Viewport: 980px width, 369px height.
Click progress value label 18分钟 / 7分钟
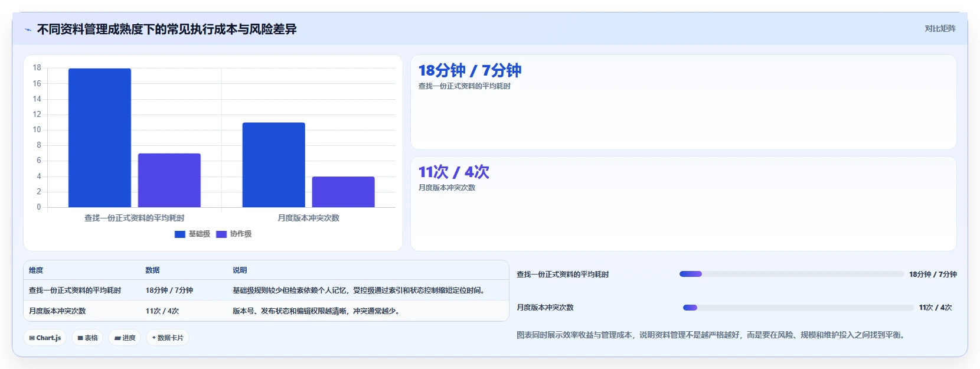tap(933, 275)
